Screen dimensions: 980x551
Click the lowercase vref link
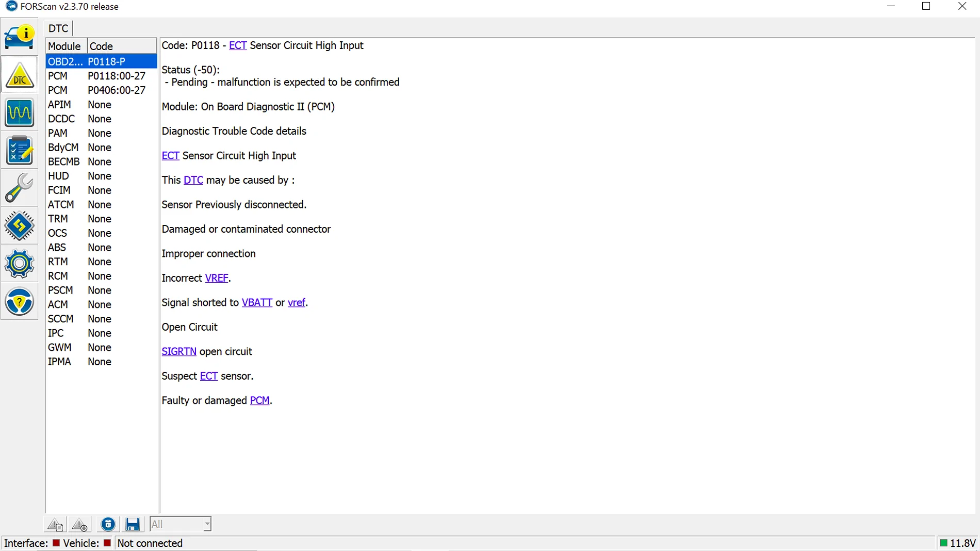tap(297, 302)
